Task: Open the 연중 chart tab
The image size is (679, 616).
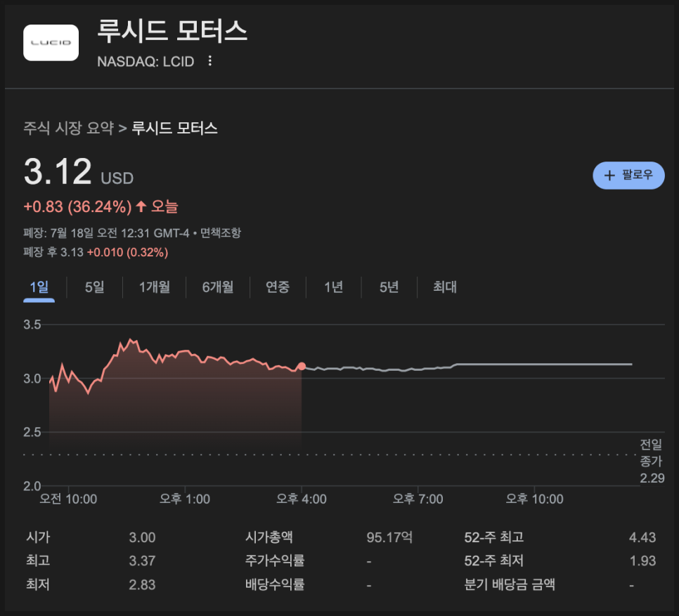Action: 278,287
